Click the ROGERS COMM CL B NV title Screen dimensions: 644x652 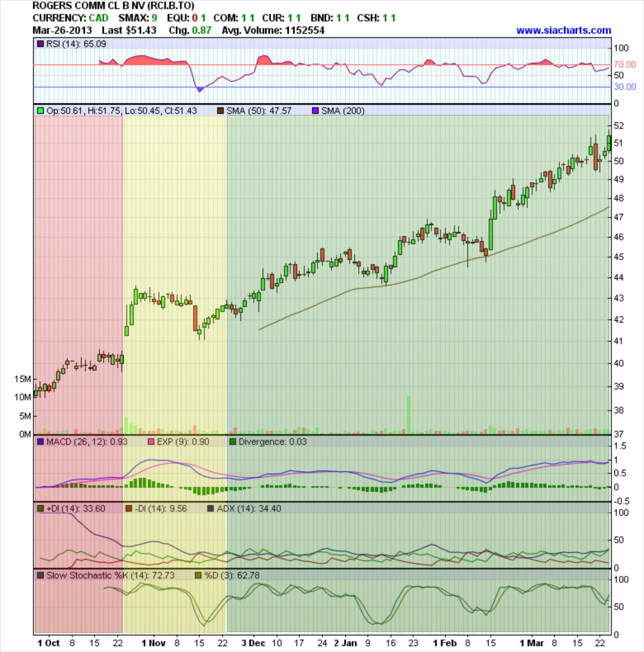point(114,6)
